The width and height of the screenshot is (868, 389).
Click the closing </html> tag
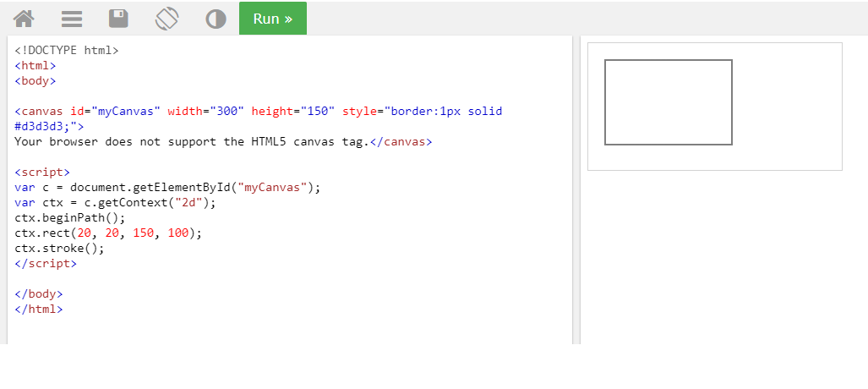pyautogui.click(x=39, y=309)
